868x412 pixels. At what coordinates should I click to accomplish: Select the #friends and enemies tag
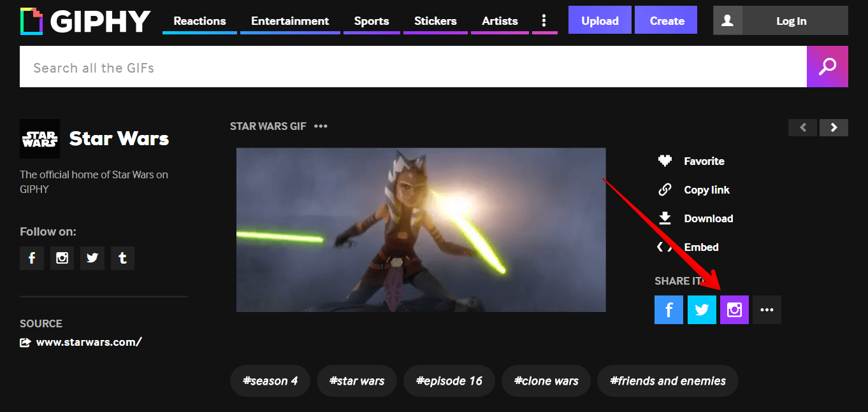668,381
